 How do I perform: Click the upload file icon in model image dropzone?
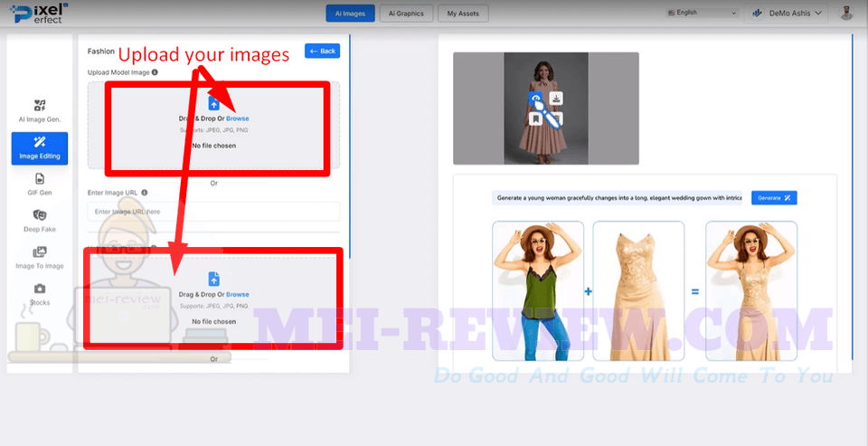click(x=213, y=103)
